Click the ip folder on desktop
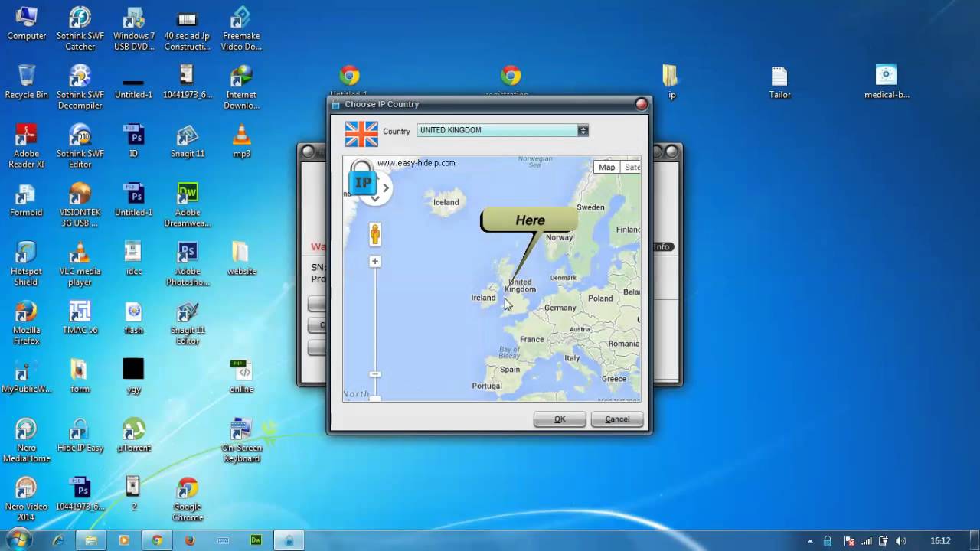980x551 pixels. click(671, 82)
